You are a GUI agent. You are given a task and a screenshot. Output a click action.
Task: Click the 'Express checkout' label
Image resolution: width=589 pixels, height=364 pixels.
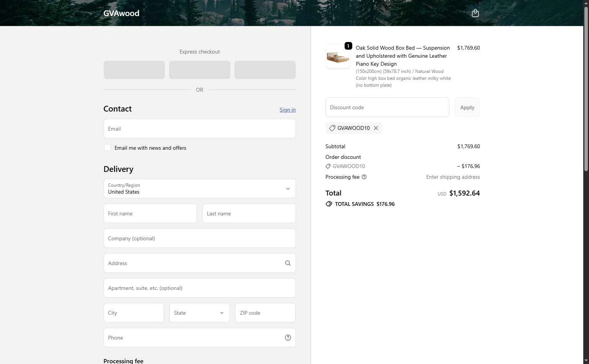point(200,52)
